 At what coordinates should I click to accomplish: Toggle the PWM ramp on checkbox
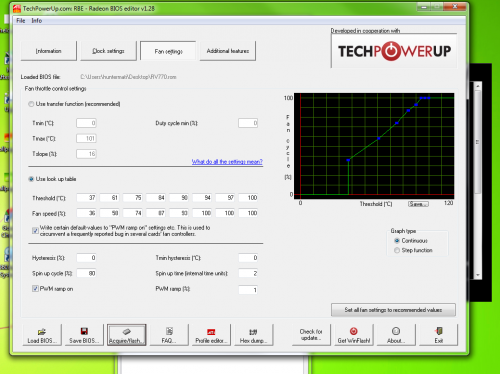tap(35, 289)
